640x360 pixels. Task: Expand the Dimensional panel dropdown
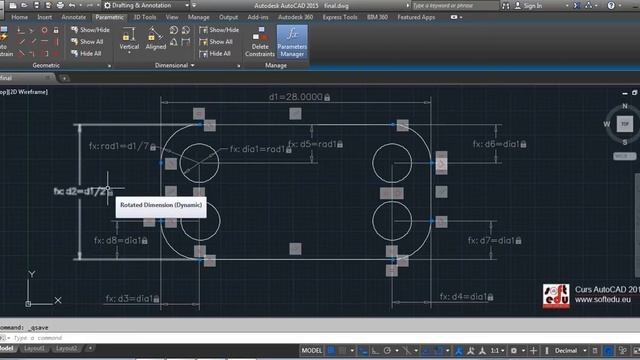192,65
